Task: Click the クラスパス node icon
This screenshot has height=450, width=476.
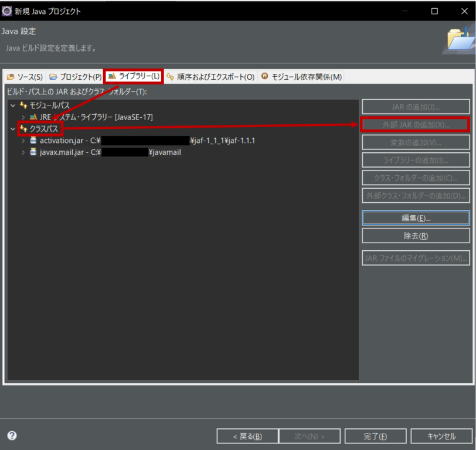Action: click(x=23, y=129)
